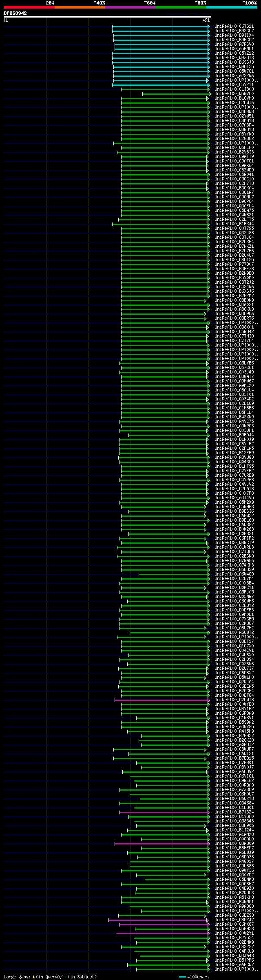Select the UniRef100_C7LWT8 label
Image resolution: width=261 pixels, height=980 pixels.
(x=234, y=700)
